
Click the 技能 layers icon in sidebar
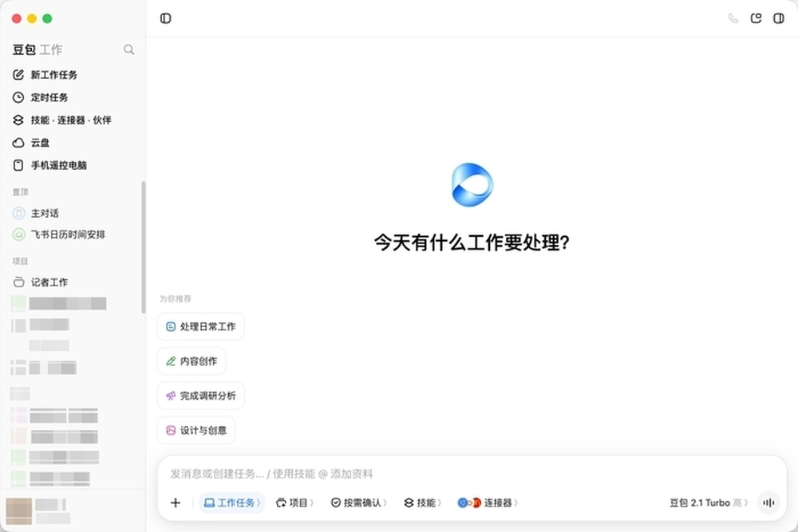click(18, 120)
